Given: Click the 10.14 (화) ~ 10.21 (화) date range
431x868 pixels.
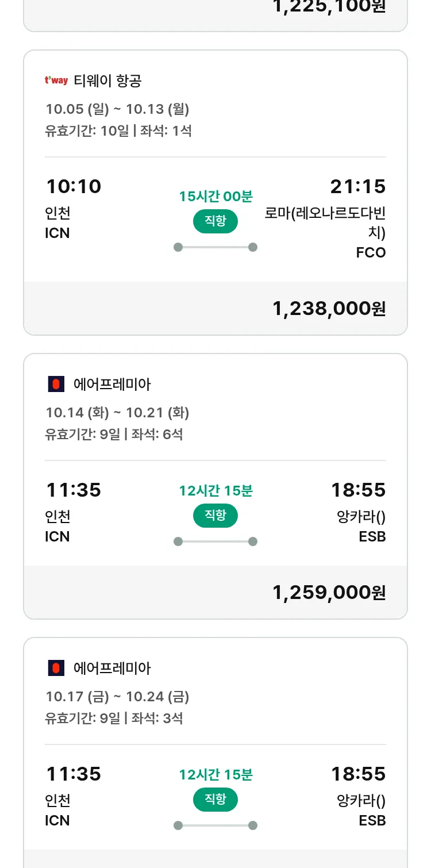Looking at the screenshot, I should coord(117,412).
